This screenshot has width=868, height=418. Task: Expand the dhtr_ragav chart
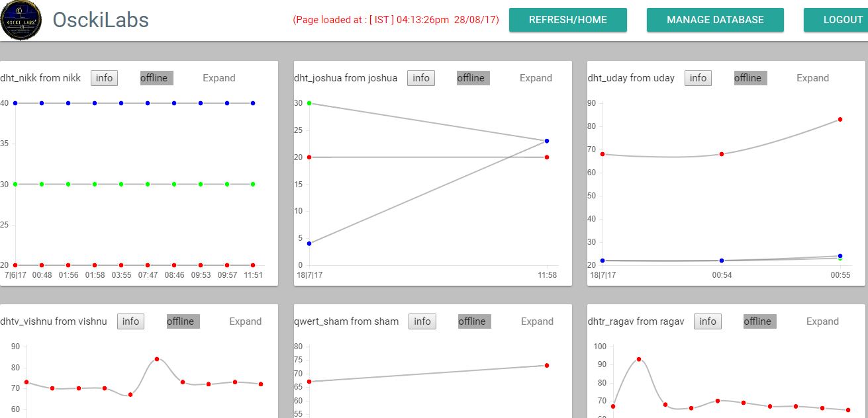(822, 321)
